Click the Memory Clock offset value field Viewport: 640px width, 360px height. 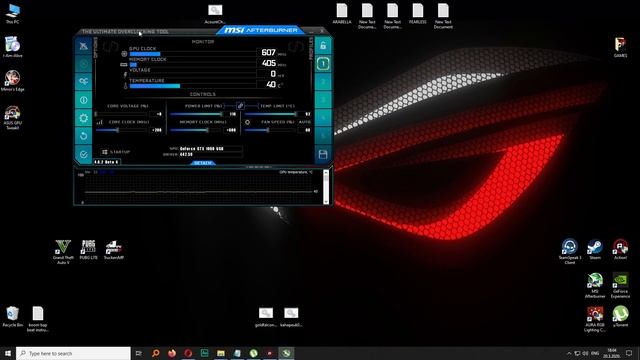[x=231, y=130]
